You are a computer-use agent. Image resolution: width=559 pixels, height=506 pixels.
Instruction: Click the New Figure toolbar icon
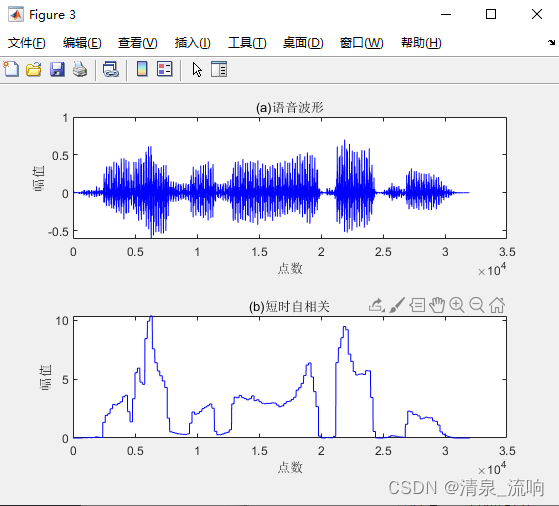tap(11, 69)
